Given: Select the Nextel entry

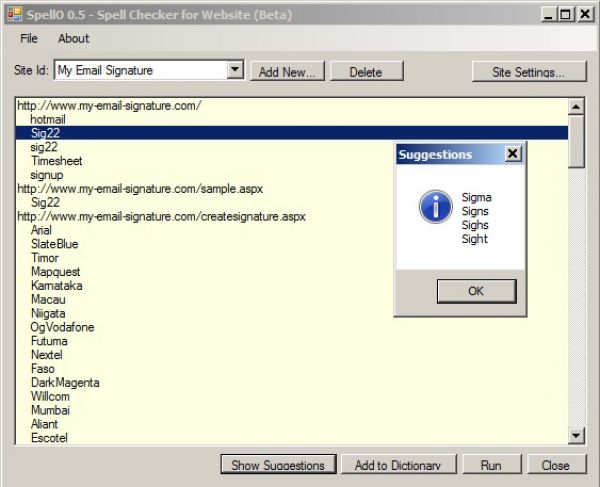Looking at the screenshot, I should coord(47,355).
